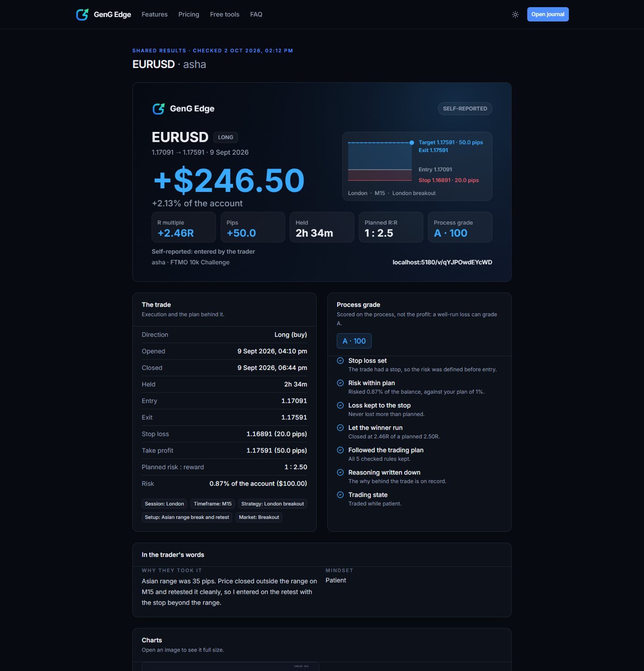Click the Patient mindset value

336,580
